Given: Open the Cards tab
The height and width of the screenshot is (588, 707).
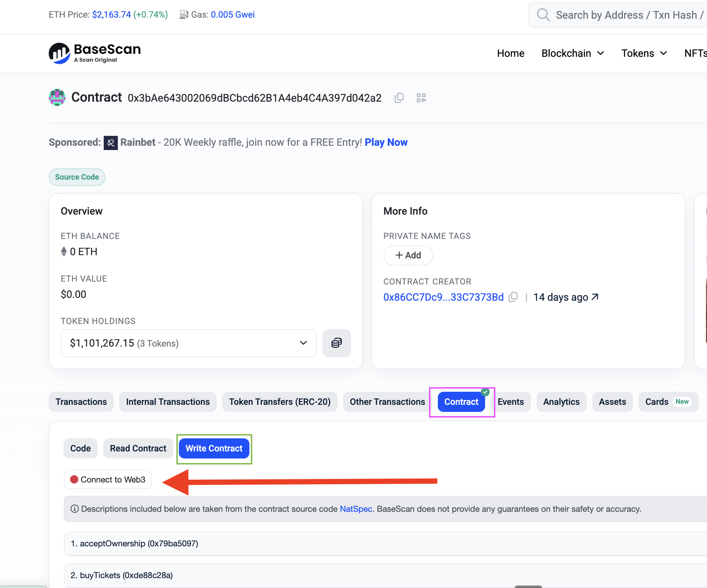Looking at the screenshot, I should tap(668, 402).
